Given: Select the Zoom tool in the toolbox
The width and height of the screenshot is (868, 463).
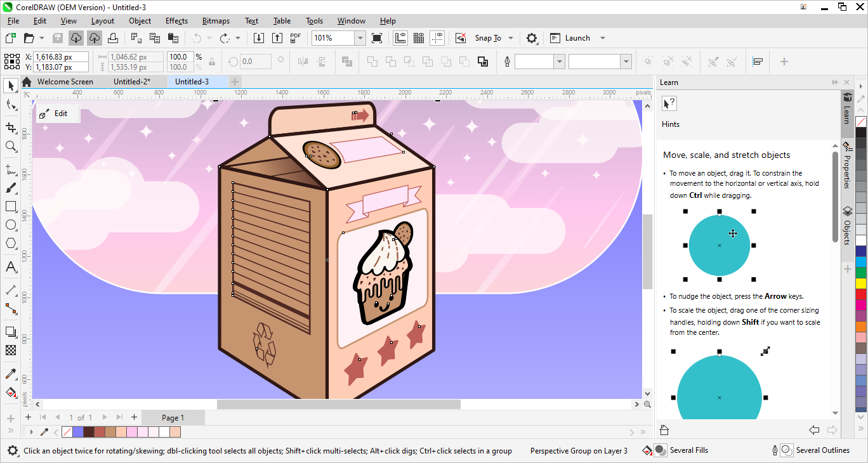Looking at the screenshot, I should [x=11, y=147].
